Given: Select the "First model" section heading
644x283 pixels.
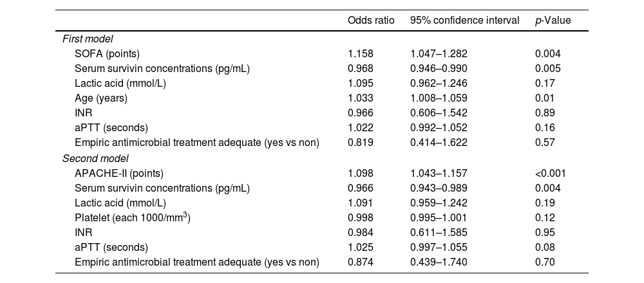Looking at the screenshot, I should (88, 39).
